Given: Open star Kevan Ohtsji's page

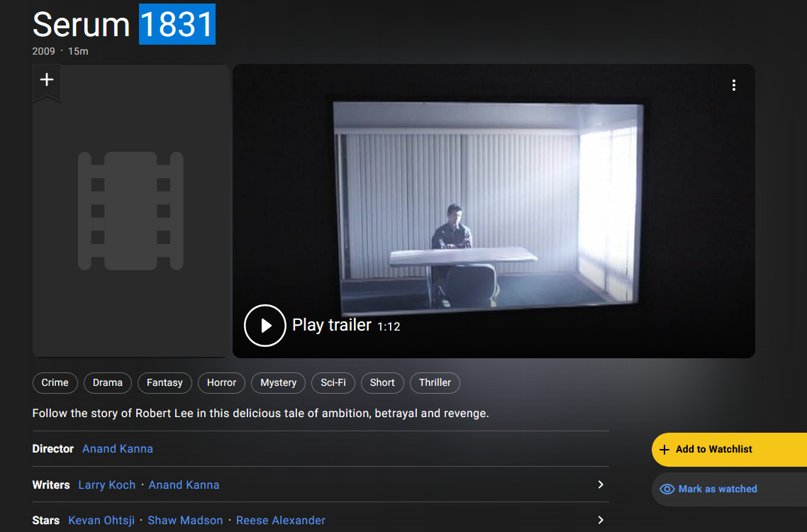Looking at the screenshot, I should pos(101,521).
